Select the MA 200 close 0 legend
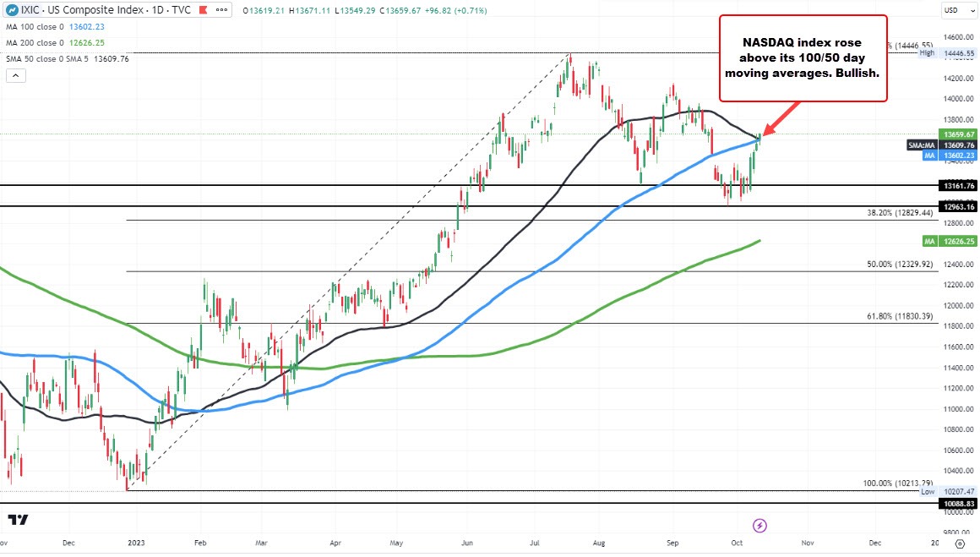980x557 pixels. click(x=35, y=42)
